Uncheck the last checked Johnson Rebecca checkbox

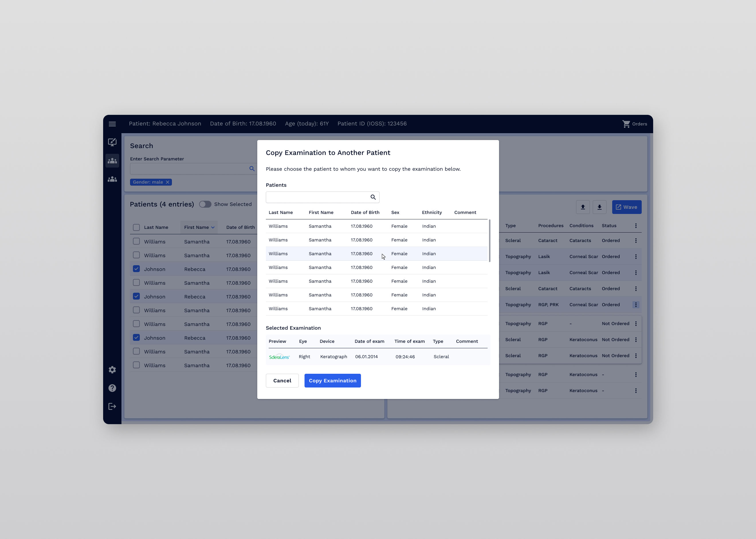click(x=136, y=338)
